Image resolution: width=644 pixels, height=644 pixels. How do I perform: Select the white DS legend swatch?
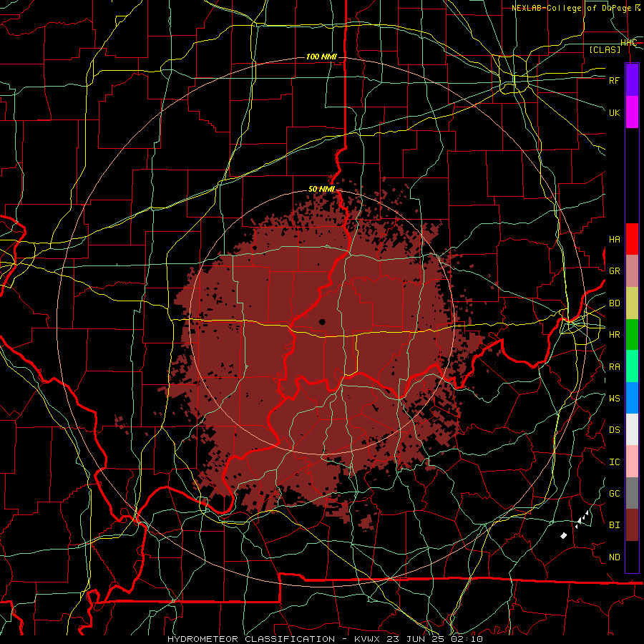click(632, 429)
